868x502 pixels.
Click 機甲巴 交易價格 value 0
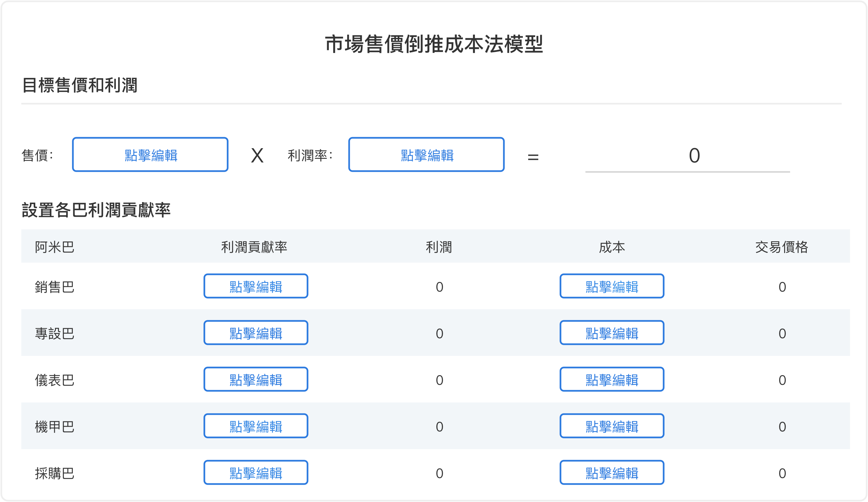pos(782,427)
